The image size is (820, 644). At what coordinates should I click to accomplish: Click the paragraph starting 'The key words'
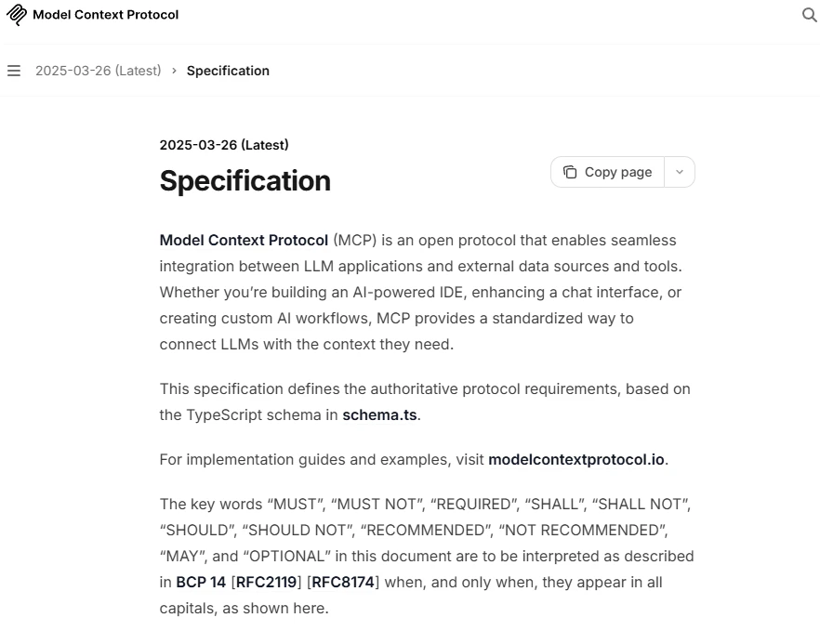point(427,556)
